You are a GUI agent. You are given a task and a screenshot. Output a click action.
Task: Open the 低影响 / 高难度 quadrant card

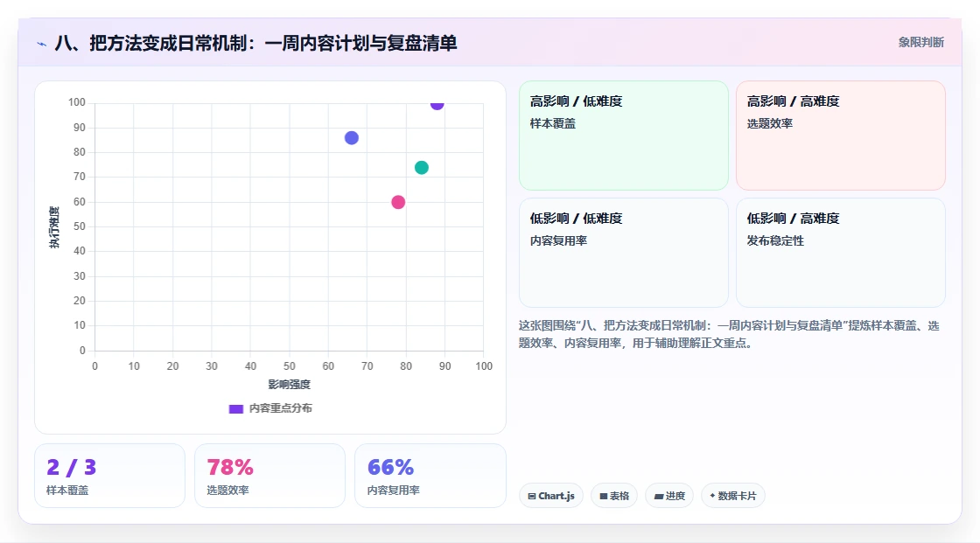pos(841,253)
